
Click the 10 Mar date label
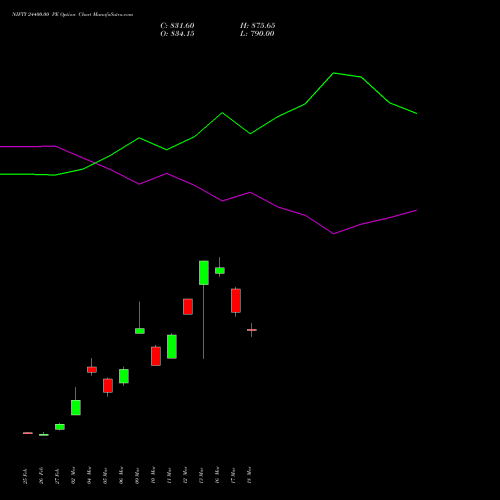[x=154, y=475]
